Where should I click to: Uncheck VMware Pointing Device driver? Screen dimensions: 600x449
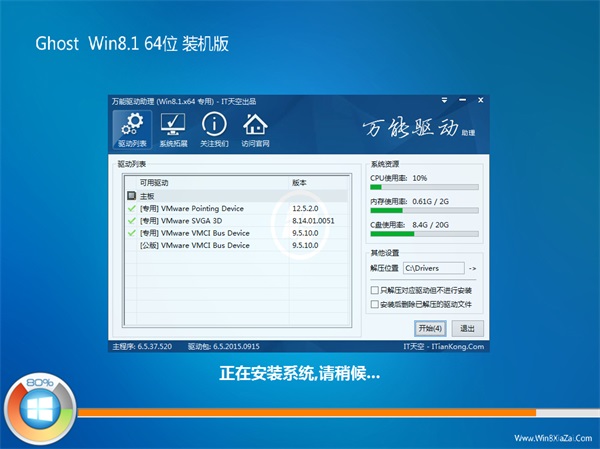coord(131,209)
